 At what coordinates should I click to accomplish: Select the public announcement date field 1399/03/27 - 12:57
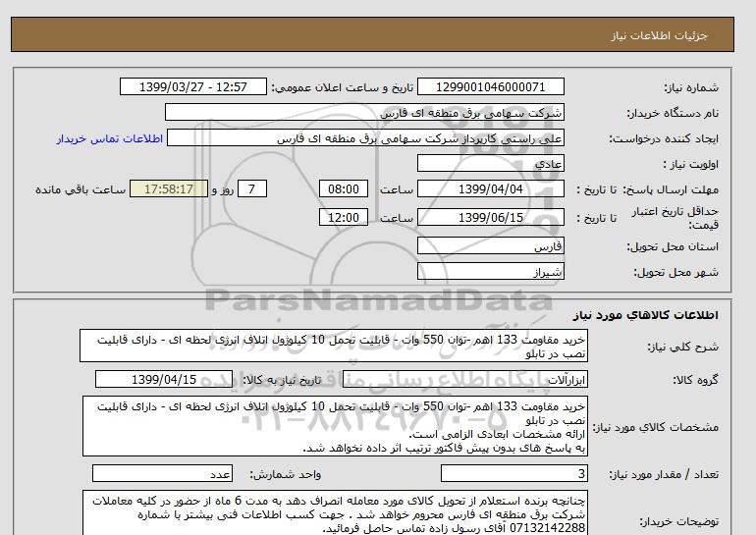coord(192,86)
